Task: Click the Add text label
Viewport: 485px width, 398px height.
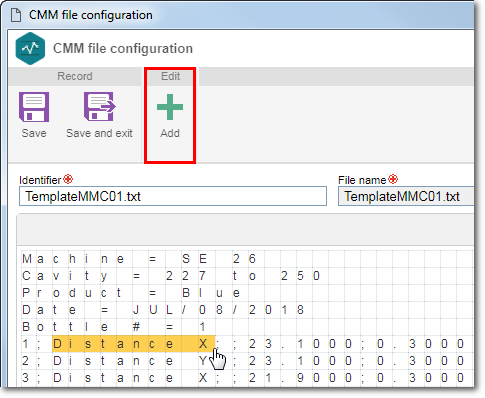Action: pyautogui.click(x=170, y=133)
